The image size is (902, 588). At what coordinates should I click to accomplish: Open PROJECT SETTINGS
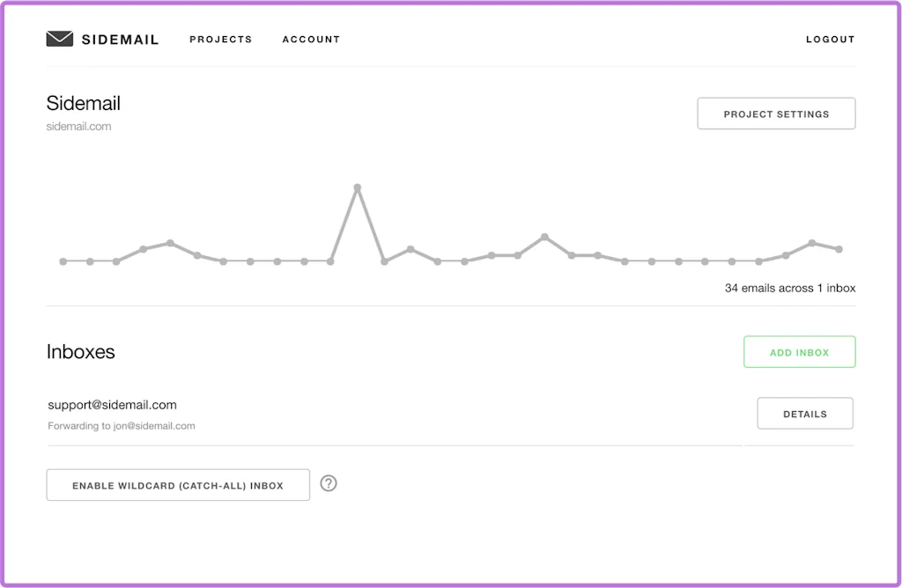pos(775,114)
